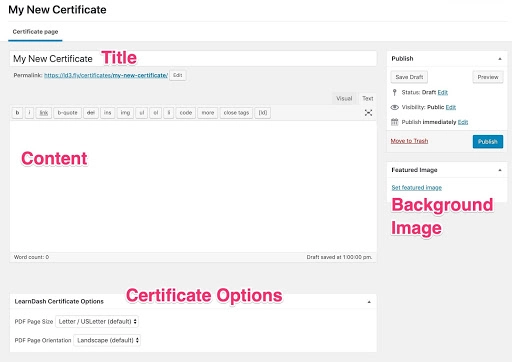Open PDF Page Orientation dropdown

pos(107,340)
